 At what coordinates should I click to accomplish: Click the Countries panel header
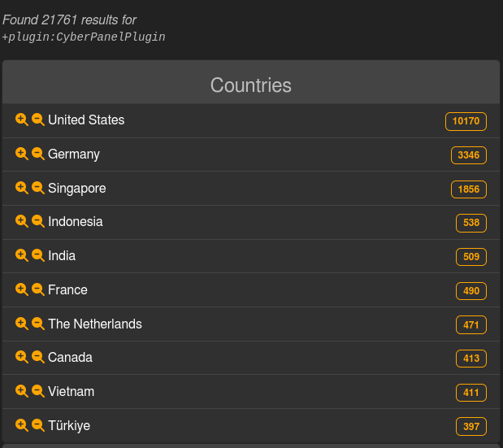click(250, 85)
